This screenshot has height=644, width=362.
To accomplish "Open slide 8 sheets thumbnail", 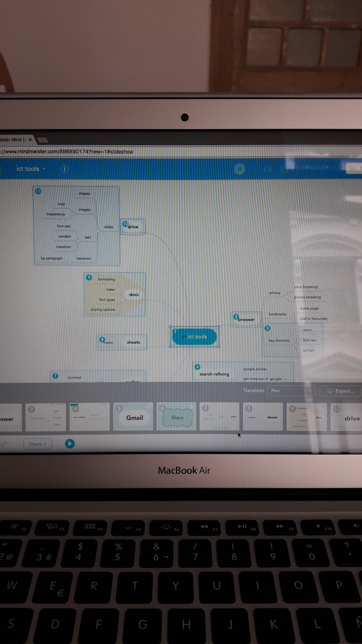I will 263,417.
